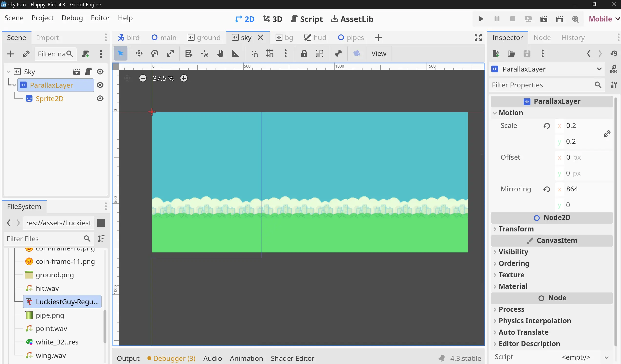
Task: Lock the selected node with padlock icon
Action: pos(304,53)
